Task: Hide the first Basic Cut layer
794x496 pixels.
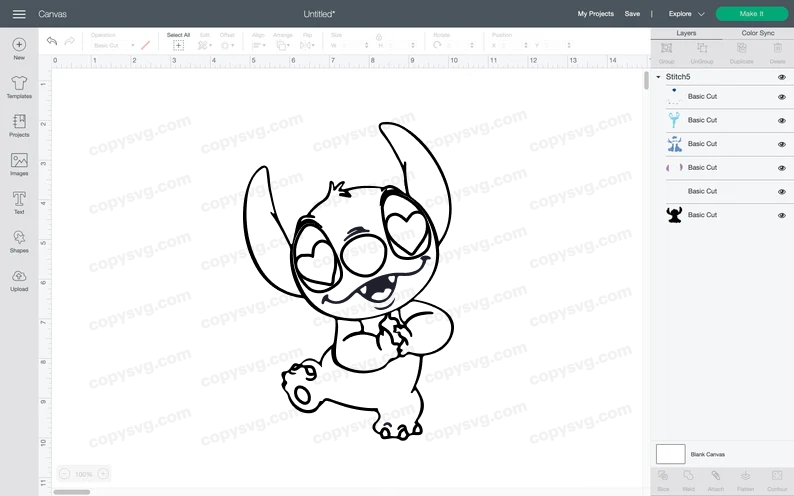Action: [782, 97]
